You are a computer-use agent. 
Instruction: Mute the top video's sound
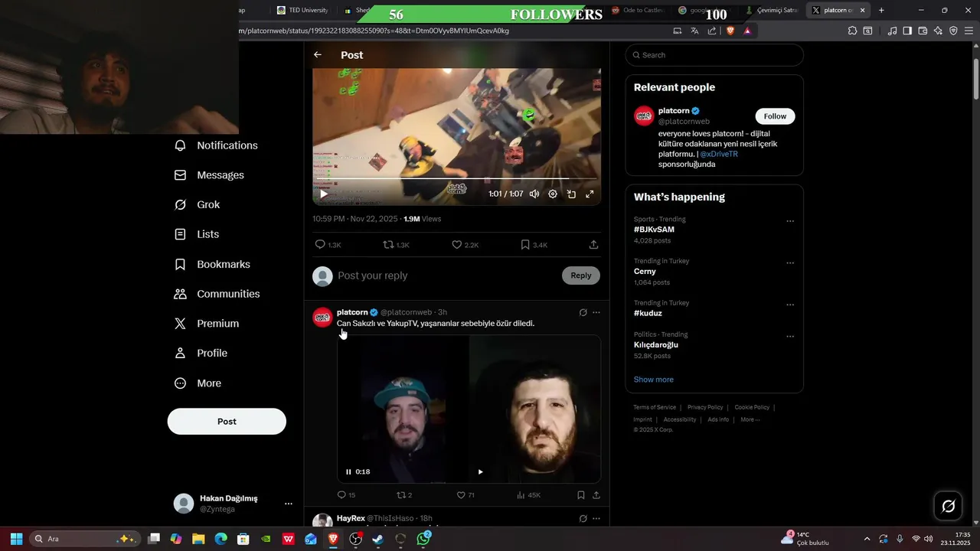[x=534, y=194]
